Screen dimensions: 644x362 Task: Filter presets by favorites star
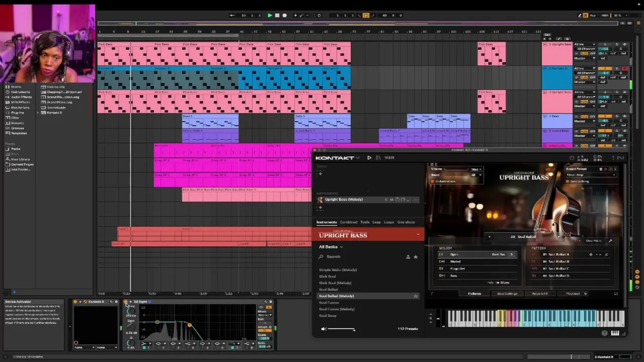click(x=416, y=257)
